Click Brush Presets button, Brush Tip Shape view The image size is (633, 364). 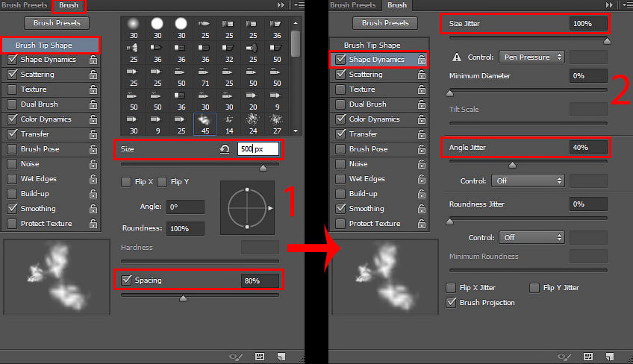[x=57, y=23]
